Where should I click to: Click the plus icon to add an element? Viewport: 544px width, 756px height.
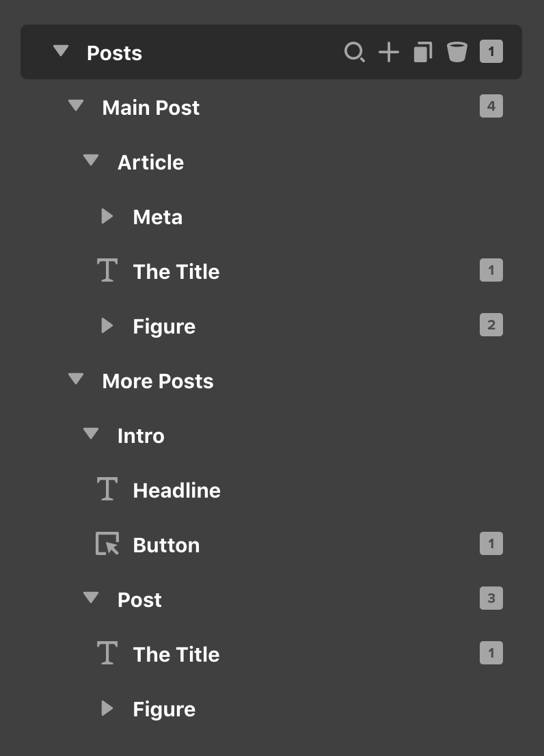[x=388, y=52]
